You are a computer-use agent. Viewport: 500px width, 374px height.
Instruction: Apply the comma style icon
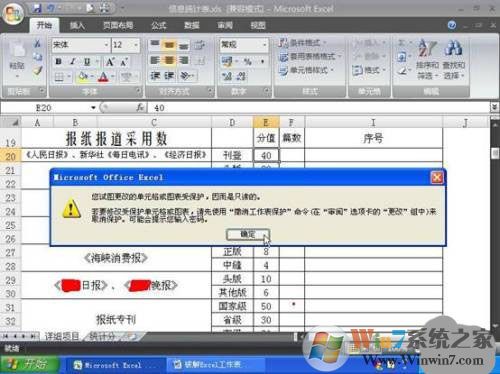click(x=262, y=61)
